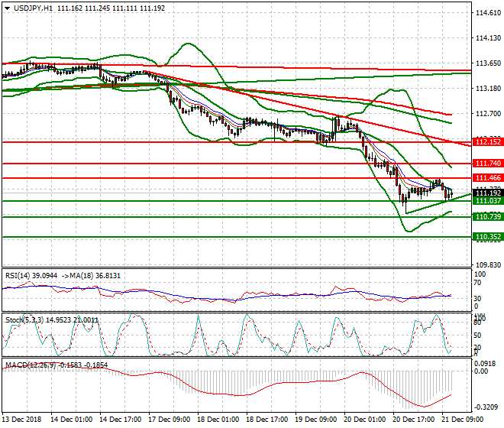Click the 114.130 price scale value
Viewport: 504px width, 428px height.
[488, 38]
